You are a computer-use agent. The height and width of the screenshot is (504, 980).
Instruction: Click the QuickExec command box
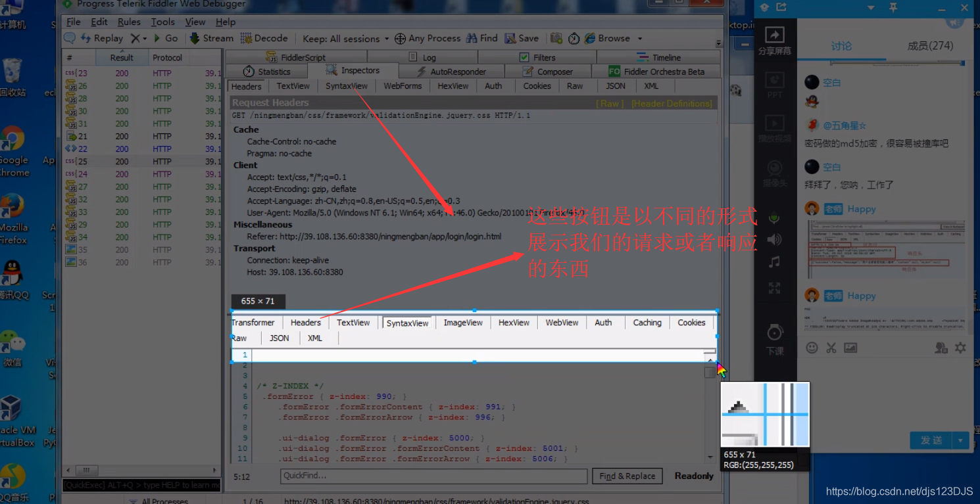coord(141,485)
